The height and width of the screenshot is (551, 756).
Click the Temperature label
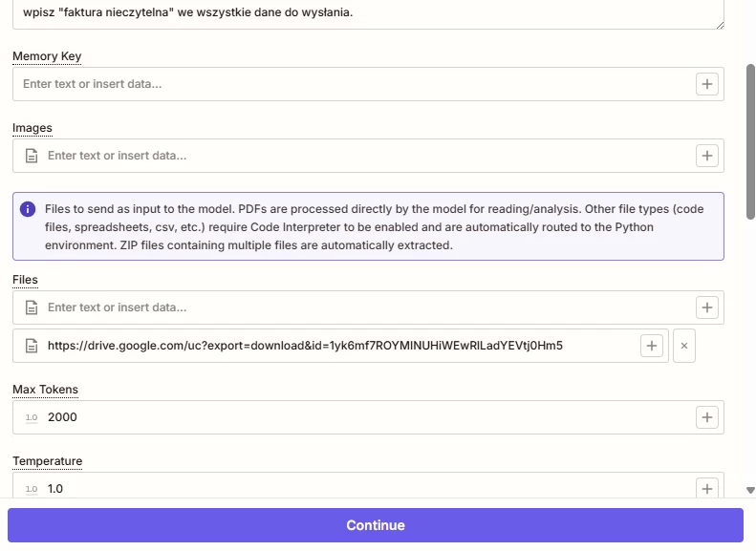[x=47, y=461]
